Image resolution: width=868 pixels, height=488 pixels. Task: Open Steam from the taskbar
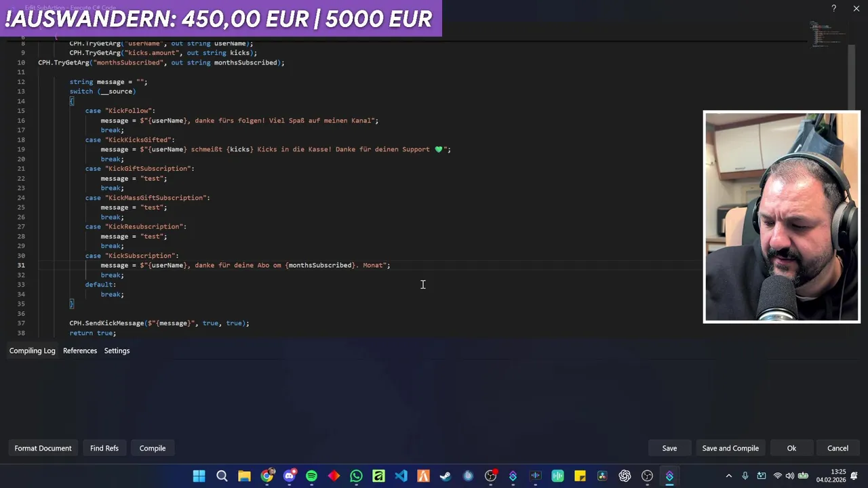446,476
